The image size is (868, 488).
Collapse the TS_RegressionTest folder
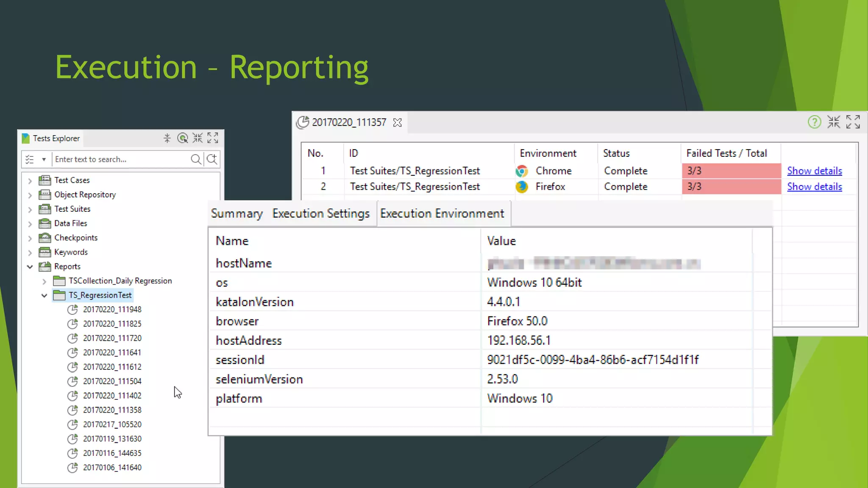(x=44, y=295)
